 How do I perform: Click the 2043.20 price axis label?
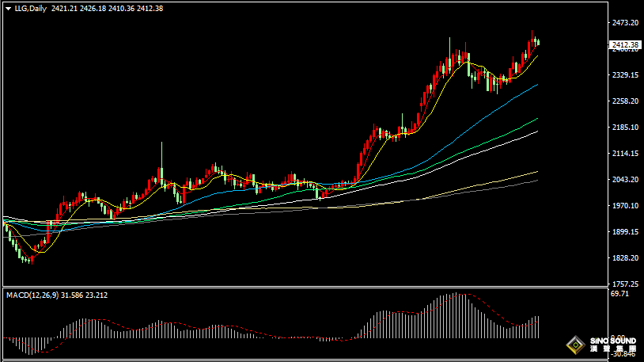click(625, 180)
